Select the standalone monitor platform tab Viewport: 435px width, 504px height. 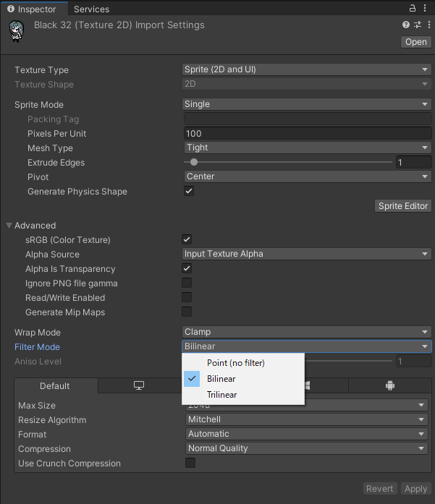click(x=139, y=385)
